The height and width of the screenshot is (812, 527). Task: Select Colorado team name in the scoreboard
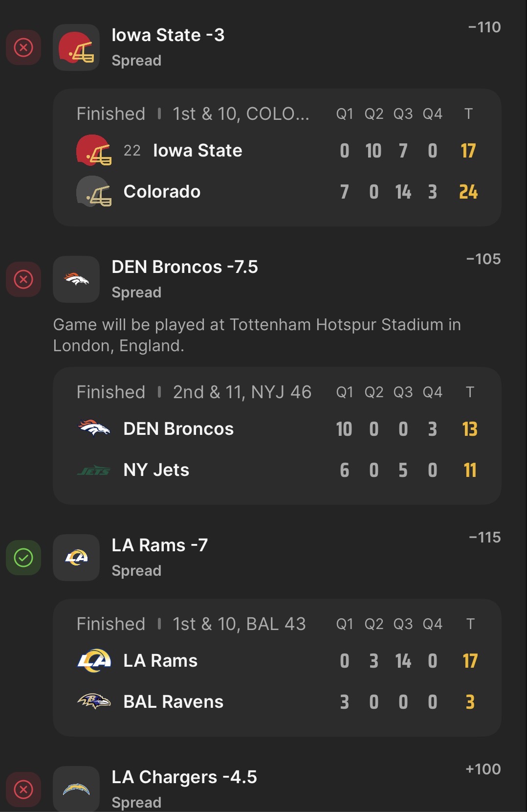[x=162, y=192]
